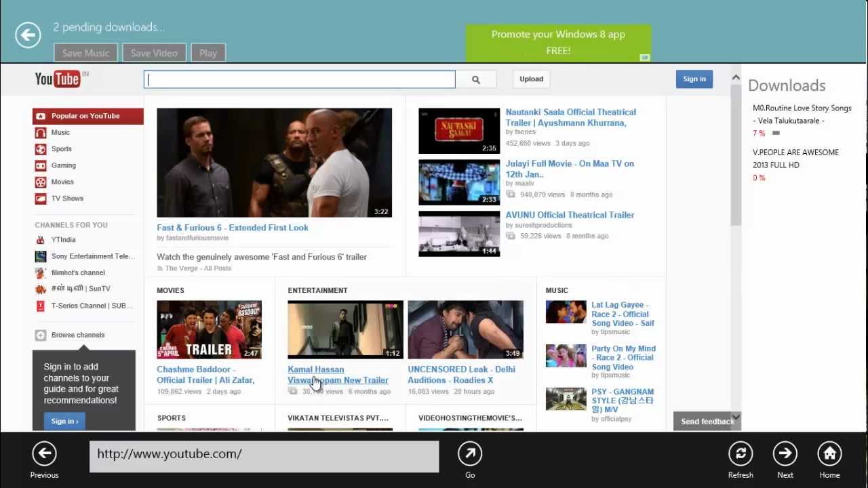Click the Upload button
The image size is (868, 488).
[531, 79]
